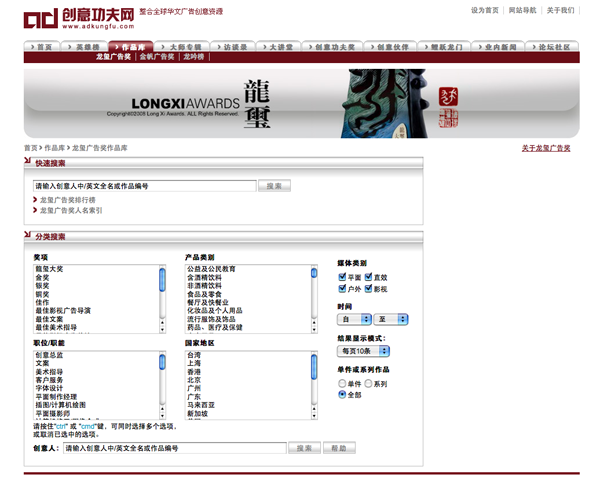The height and width of the screenshot is (478, 600).
Task: Open the 首页 navigation tab
Action: pyautogui.click(x=41, y=47)
